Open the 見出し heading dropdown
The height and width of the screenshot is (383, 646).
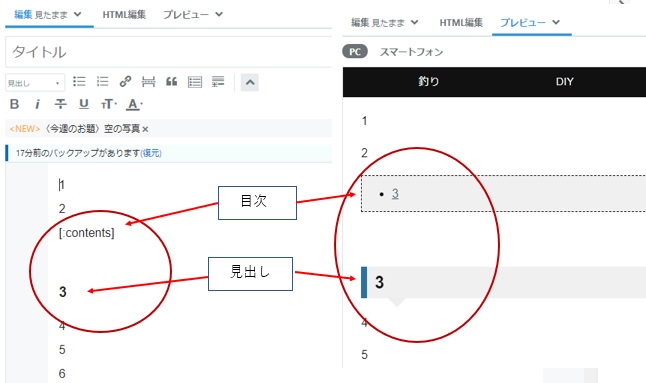(x=35, y=83)
